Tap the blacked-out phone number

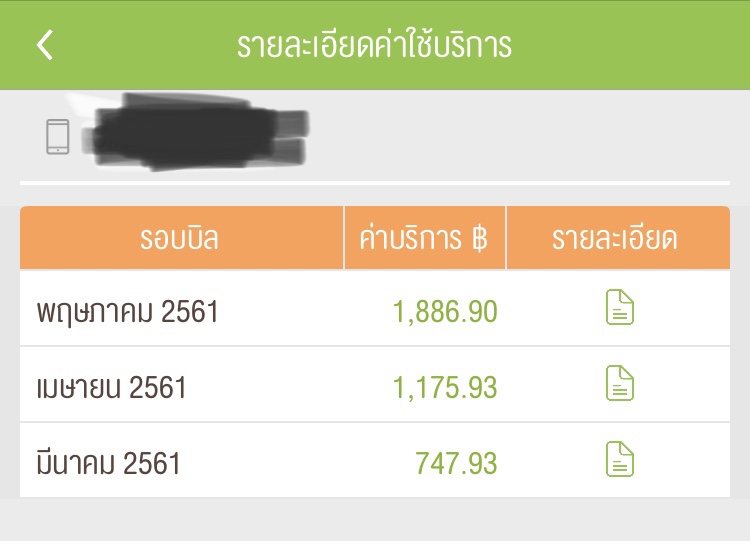pos(195,132)
